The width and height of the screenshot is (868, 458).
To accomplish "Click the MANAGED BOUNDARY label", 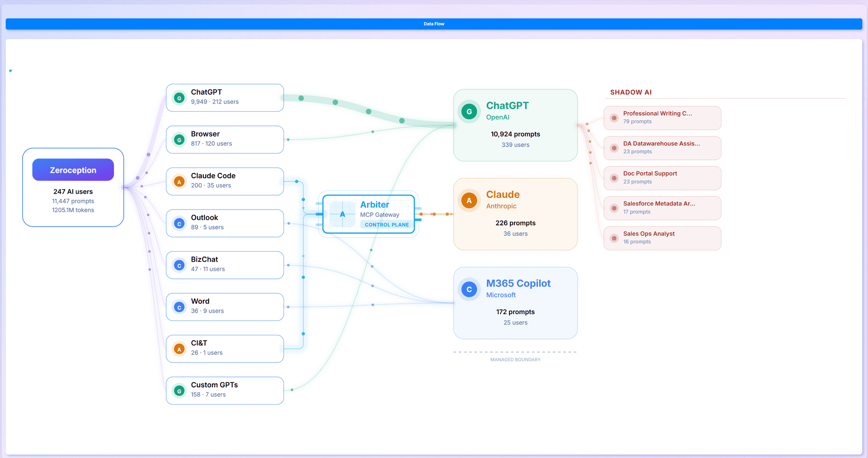I will (515, 360).
